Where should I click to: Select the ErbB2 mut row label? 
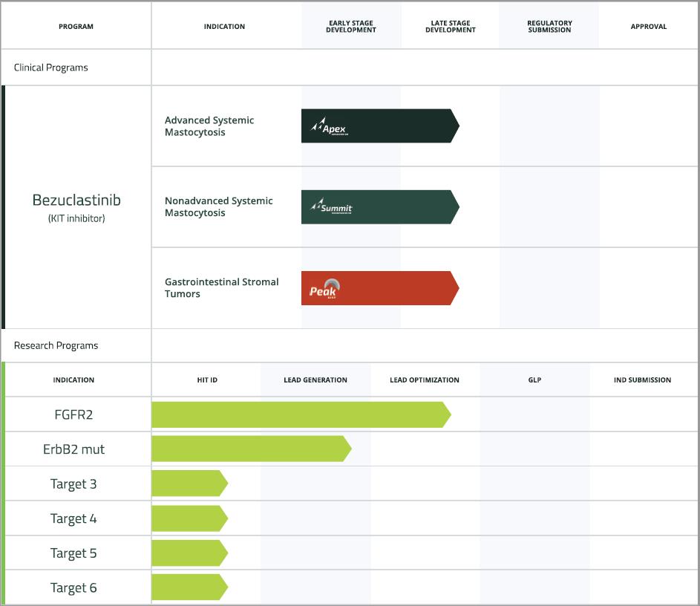coord(73,449)
